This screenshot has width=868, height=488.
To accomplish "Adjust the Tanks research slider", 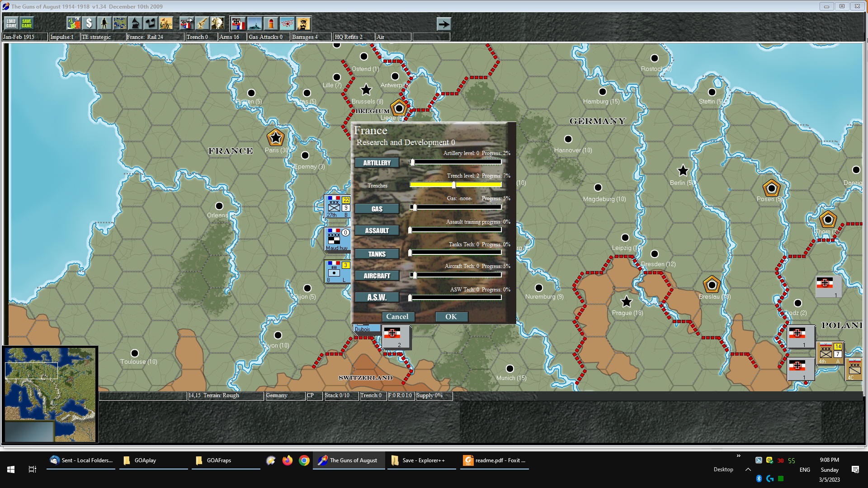I will [456, 252].
